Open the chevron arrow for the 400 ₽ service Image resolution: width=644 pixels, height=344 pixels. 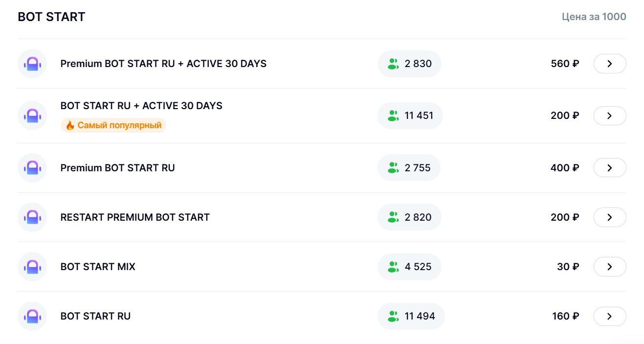[x=610, y=168]
